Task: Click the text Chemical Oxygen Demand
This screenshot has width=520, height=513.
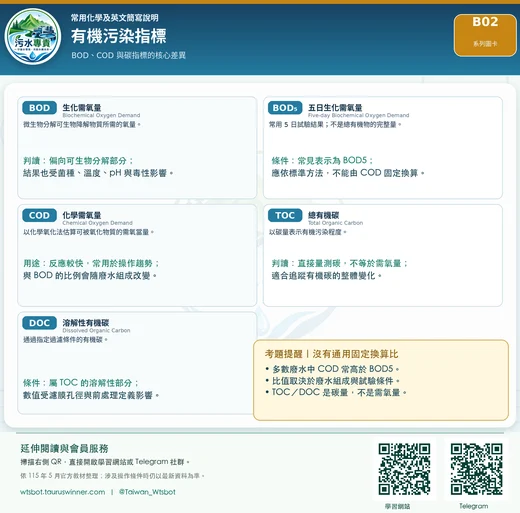Action: pos(97,223)
